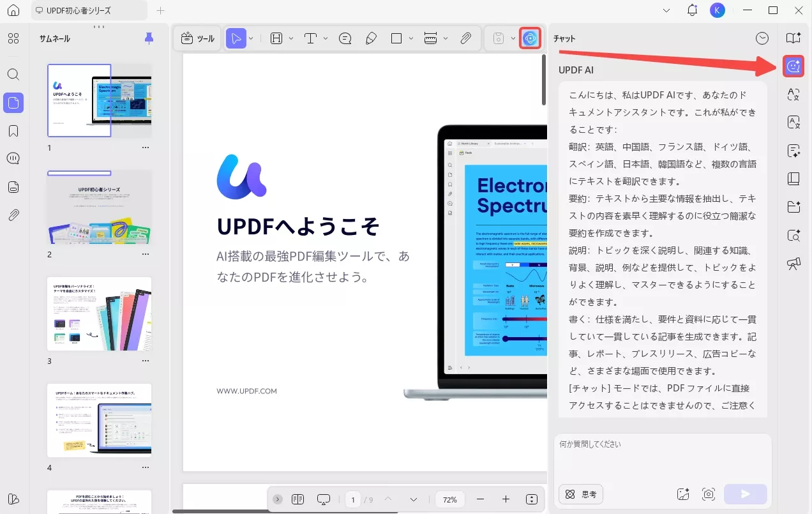812x514 pixels.
Task: Open the bookmarks panel
Action: point(13,130)
